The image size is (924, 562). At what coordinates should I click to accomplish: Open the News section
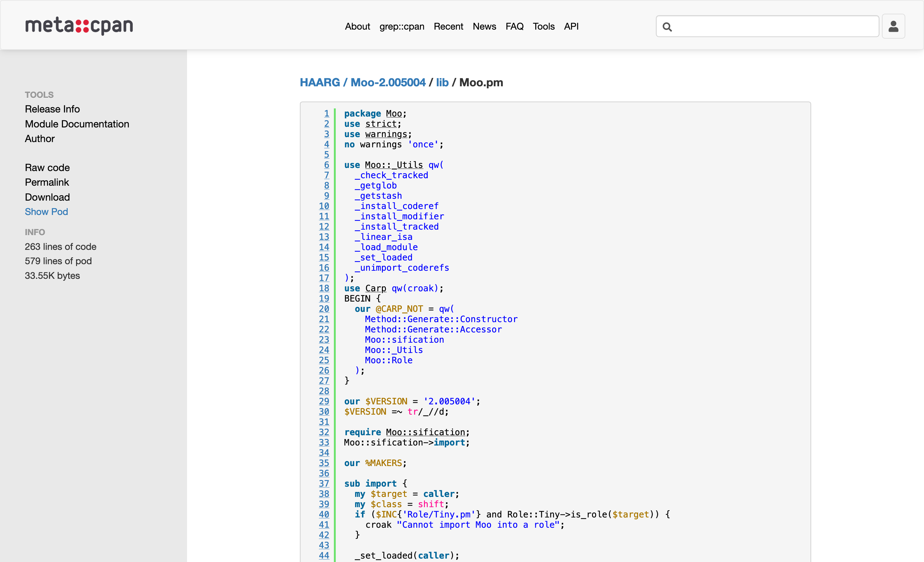[x=484, y=26]
